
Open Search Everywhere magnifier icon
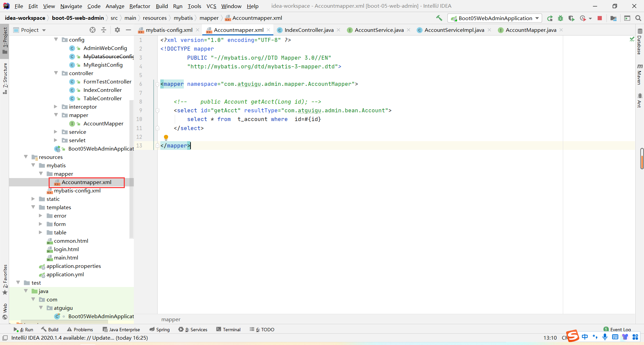point(638,18)
